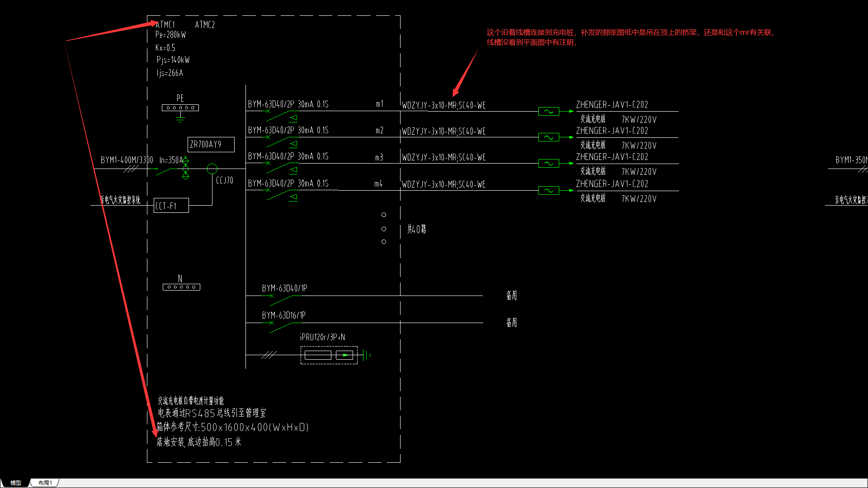This screenshot has width=868, height=488.
Task: Click 交流充电桩 text under circuit m2 charger
Action: point(593,145)
